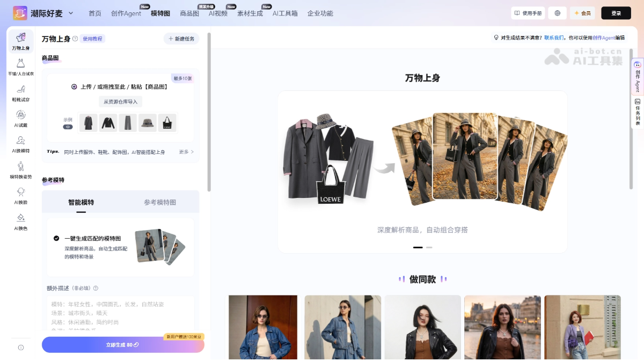Open the 创作Agent nav item
Viewport: 644px width, 362px height.
(126, 13)
